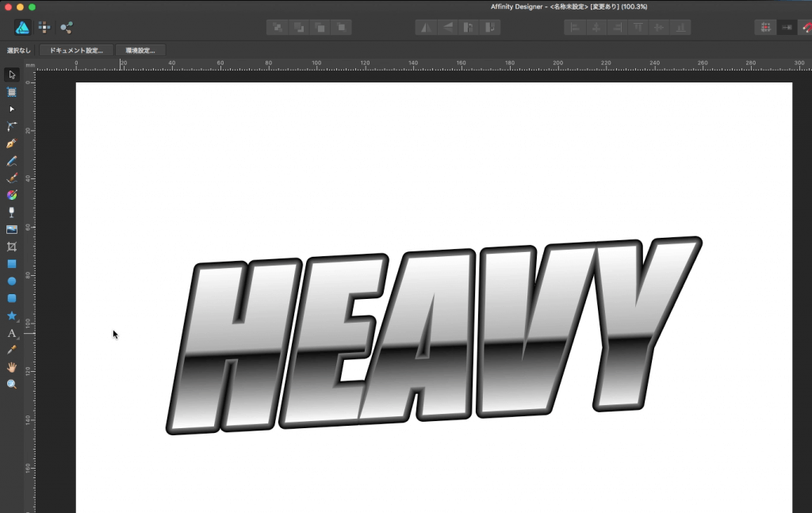Select the Rounded Rectangle tool

12,298
